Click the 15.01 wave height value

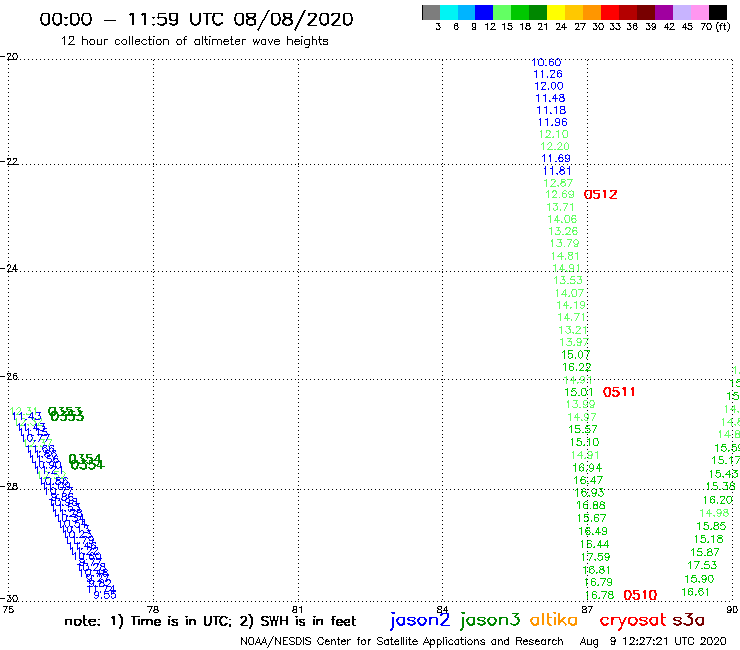point(579,392)
